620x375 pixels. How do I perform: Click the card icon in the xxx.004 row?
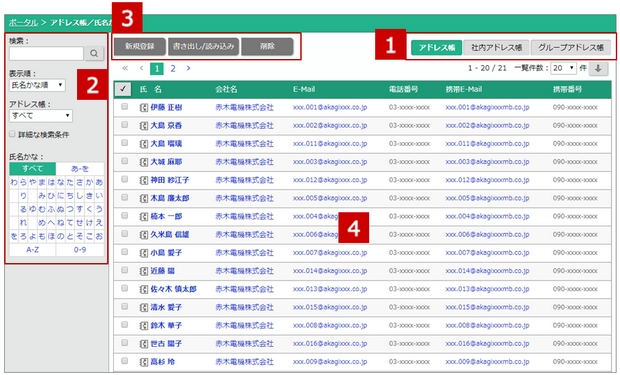coord(144,217)
